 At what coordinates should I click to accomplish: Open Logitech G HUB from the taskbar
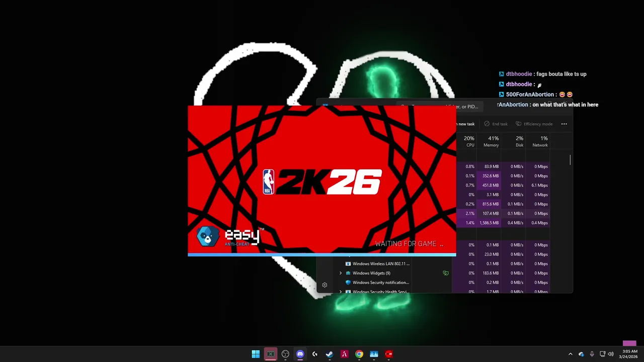[x=315, y=354]
